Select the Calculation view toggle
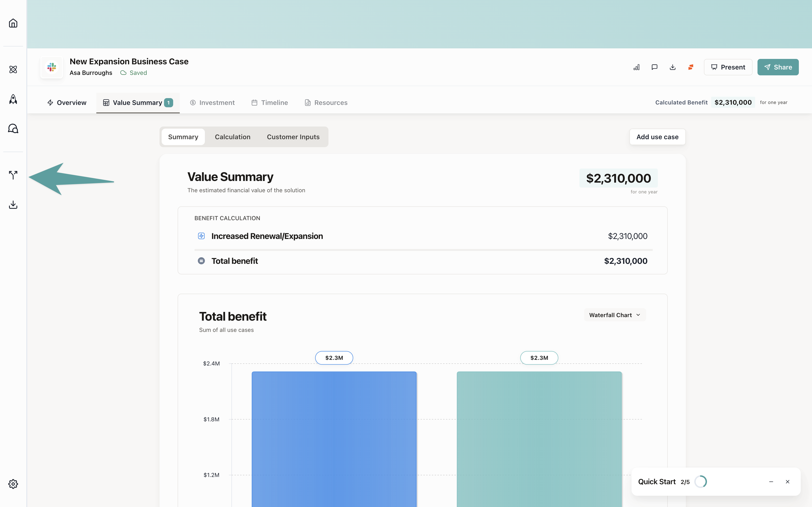 click(233, 137)
